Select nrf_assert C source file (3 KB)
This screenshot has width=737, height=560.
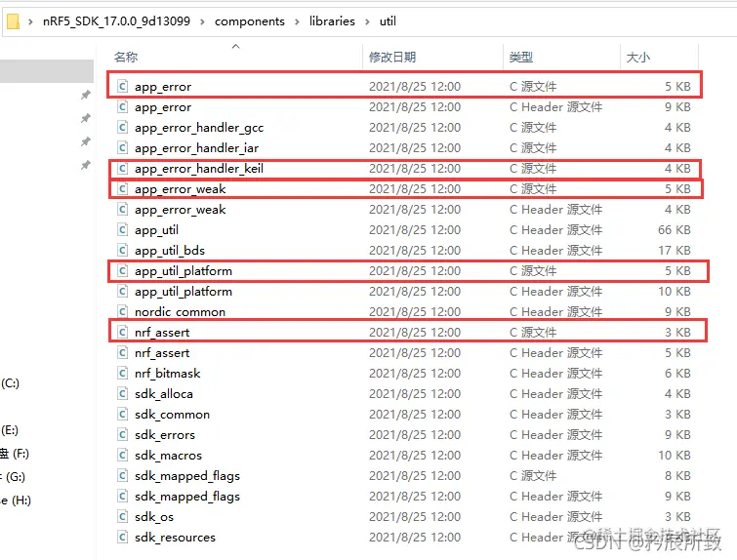404,332
